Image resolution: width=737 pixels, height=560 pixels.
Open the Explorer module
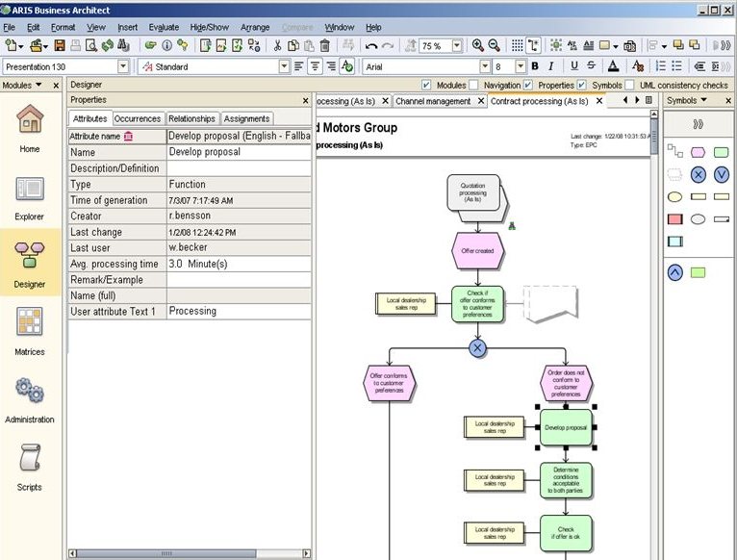click(30, 197)
